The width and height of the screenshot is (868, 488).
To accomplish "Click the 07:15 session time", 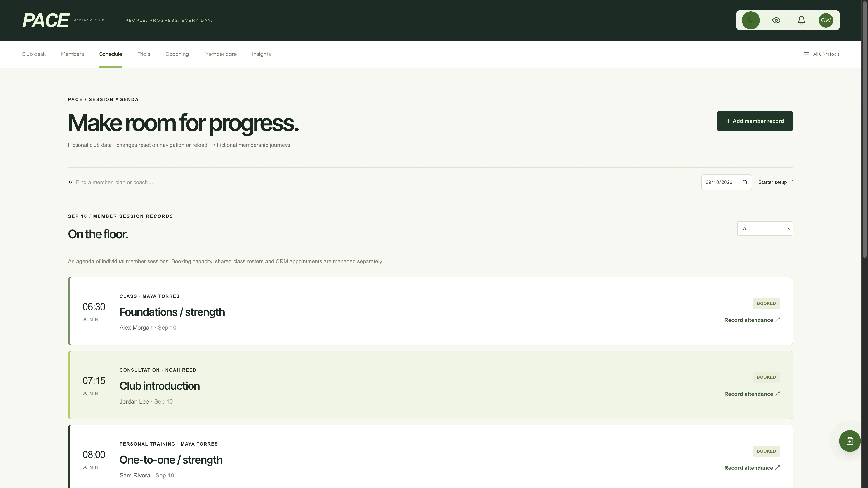I will [94, 380].
